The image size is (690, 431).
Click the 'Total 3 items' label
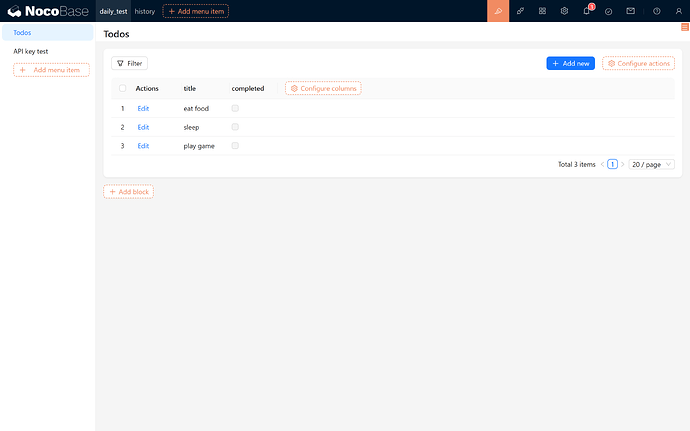(576, 164)
